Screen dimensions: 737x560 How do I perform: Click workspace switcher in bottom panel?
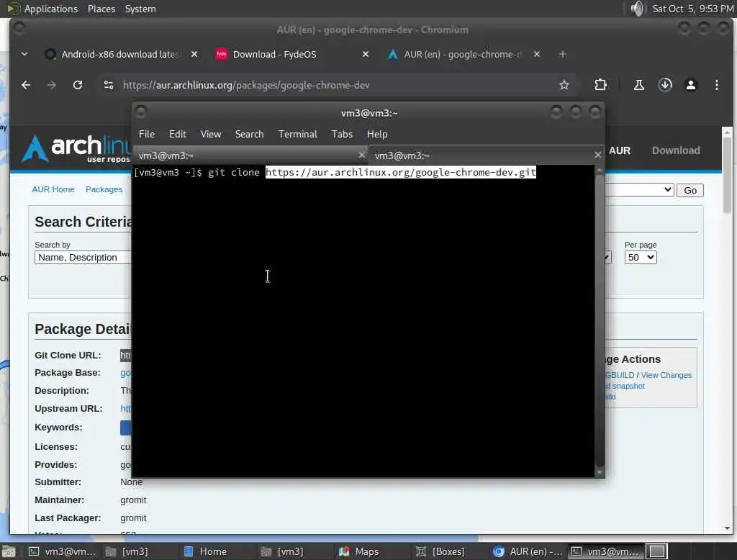click(x=656, y=551)
